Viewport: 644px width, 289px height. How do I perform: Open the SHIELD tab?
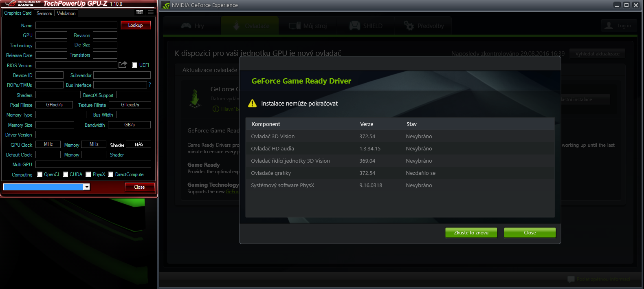click(366, 26)
